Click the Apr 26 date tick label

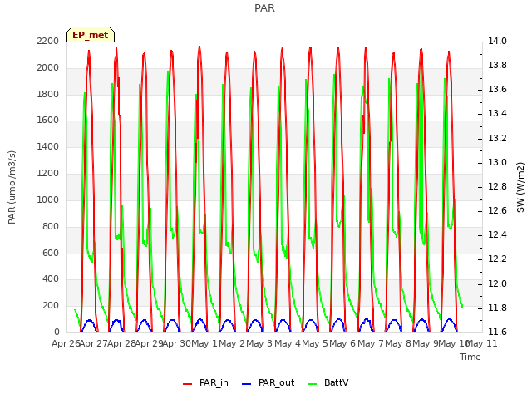[x=66, y=343]
